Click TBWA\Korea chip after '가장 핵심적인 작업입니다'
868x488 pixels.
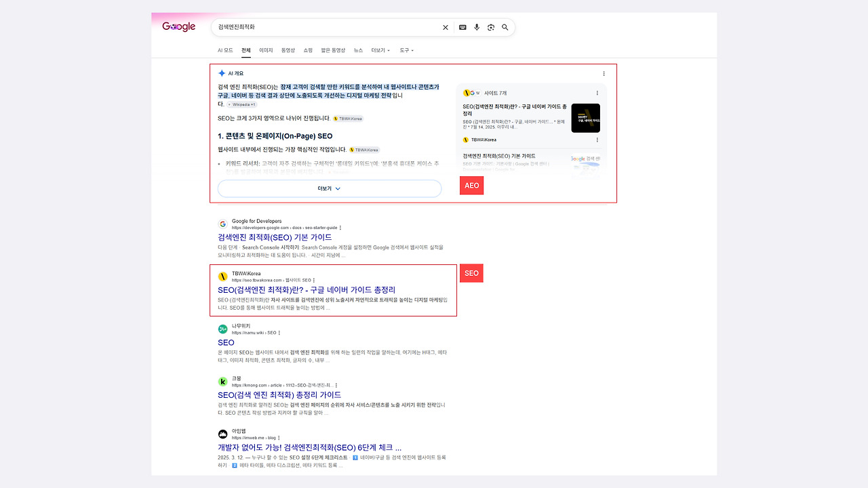coord(364,150)
